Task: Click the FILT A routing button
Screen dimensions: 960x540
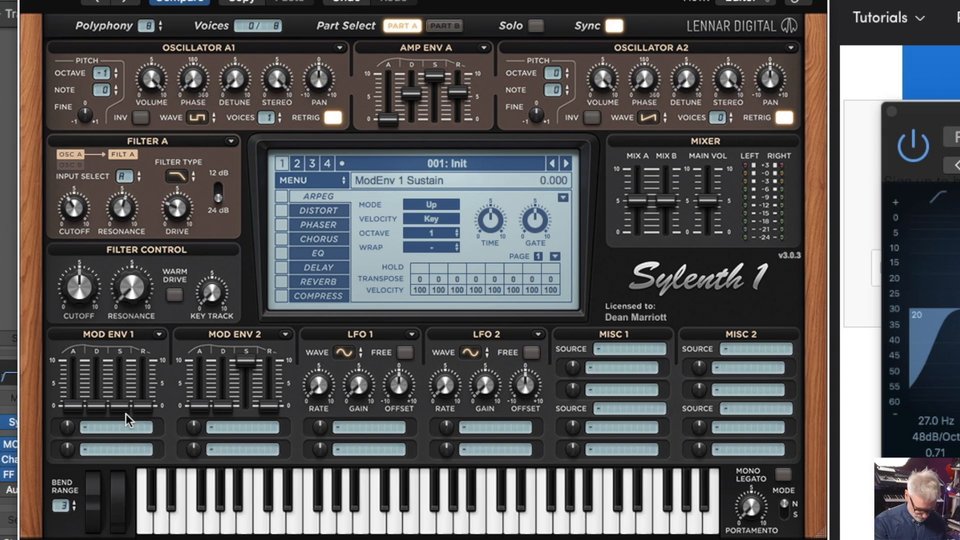Action: tap(123, 154)
